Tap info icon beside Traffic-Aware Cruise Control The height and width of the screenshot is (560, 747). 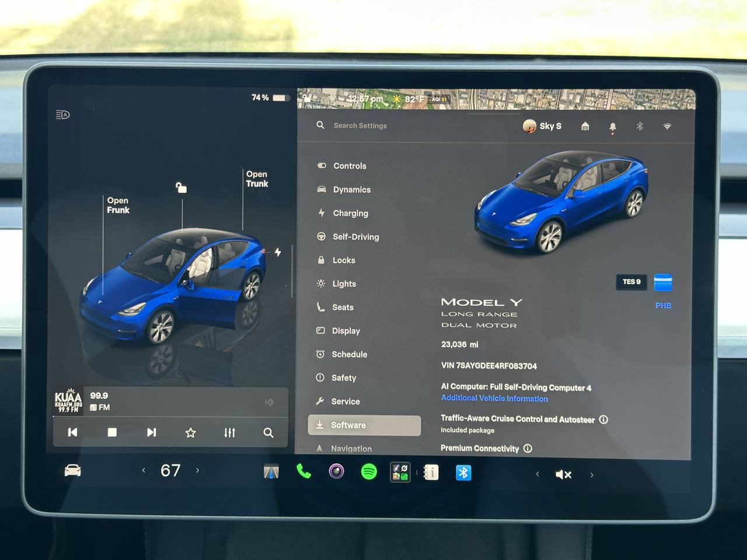pyautogui.click(x=603, y=419)
